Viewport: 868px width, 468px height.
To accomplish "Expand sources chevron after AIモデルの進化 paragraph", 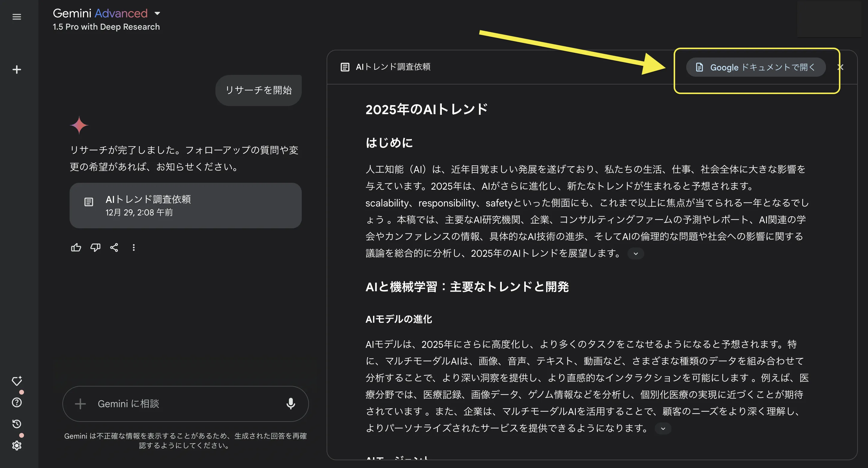I will click(x=663, y=429).
